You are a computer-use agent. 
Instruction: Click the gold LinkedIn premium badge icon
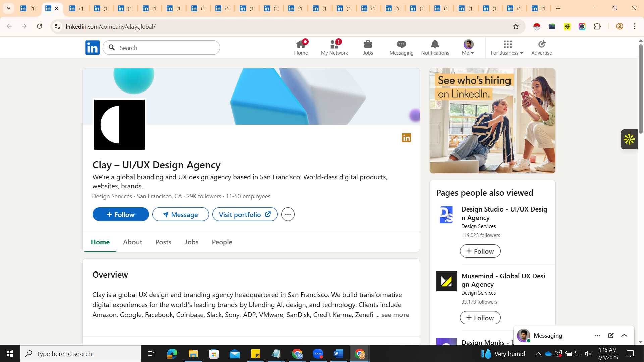click(x=407, y=138)
